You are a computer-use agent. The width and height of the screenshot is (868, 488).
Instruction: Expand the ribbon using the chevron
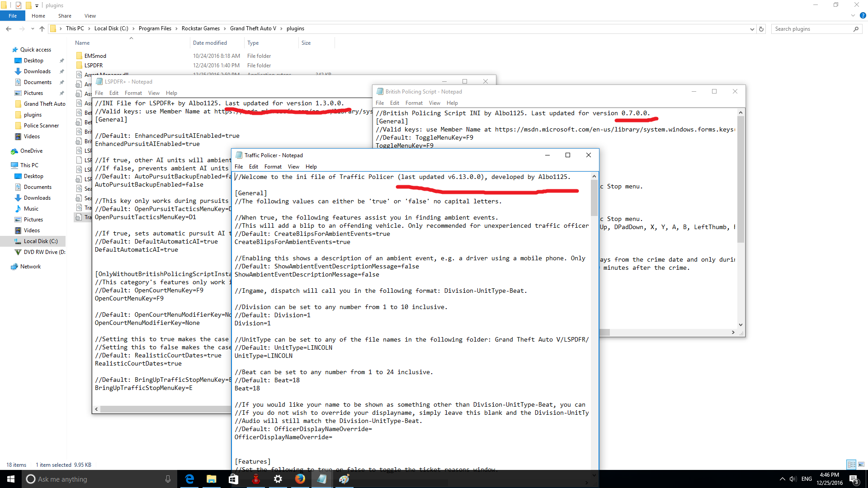[x=853, y=15]
